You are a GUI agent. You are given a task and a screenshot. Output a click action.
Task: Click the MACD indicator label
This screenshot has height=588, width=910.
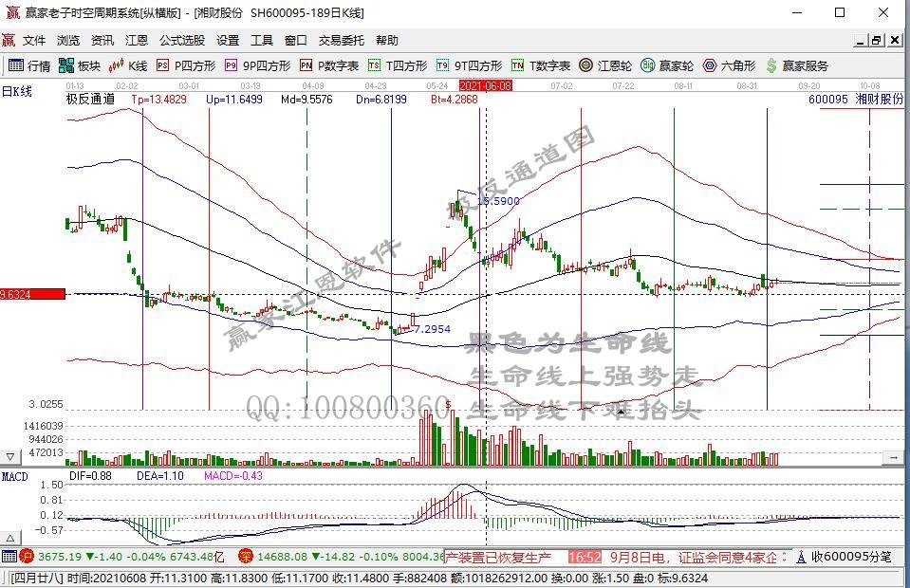click(x=13, y=476)
